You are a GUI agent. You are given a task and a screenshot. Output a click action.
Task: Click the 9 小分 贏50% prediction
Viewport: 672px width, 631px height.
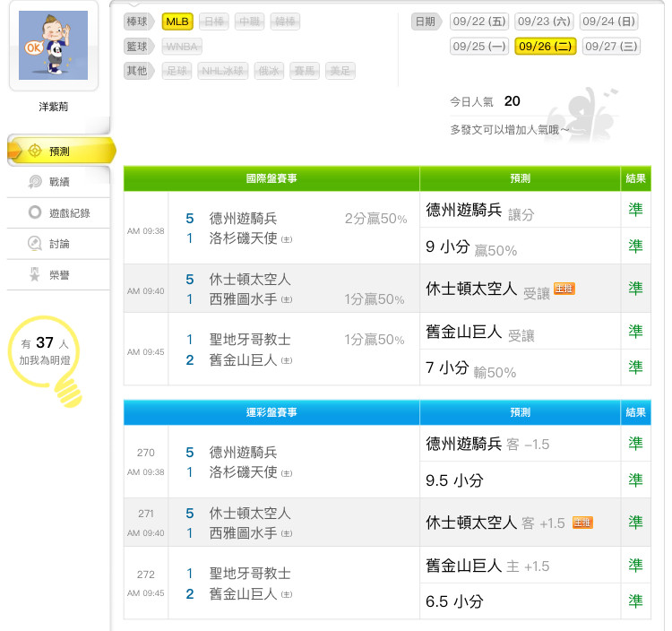pyautogui.click(x=471, y=247)
